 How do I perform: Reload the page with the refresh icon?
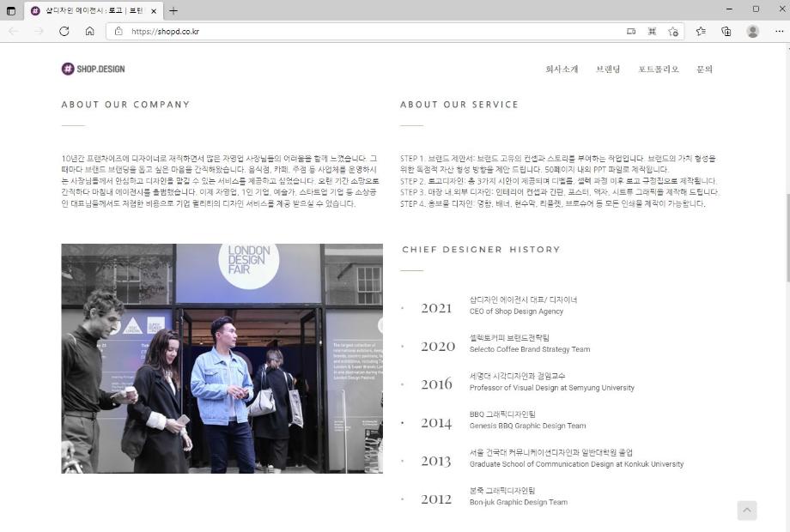pos(64,31)
